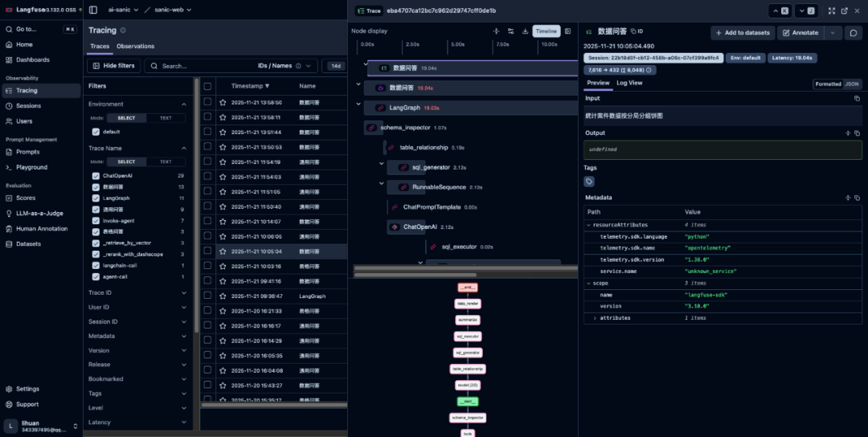Enter fullscreen for the trace view
Image resolution: width=868 pixels, height=437 pixels.
point(832,10)
